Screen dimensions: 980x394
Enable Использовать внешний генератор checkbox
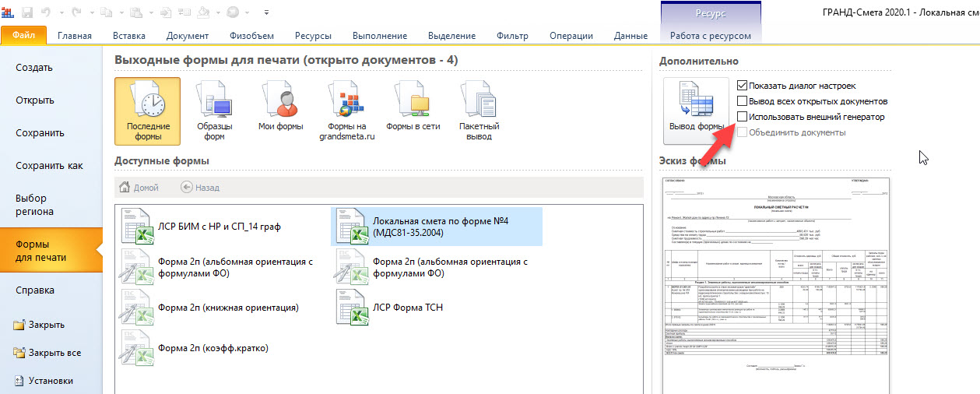(x=742, y=117)
